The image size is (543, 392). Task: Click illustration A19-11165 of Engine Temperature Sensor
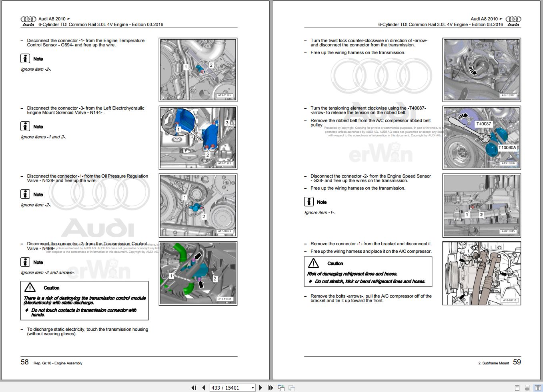tap(198, 70)
